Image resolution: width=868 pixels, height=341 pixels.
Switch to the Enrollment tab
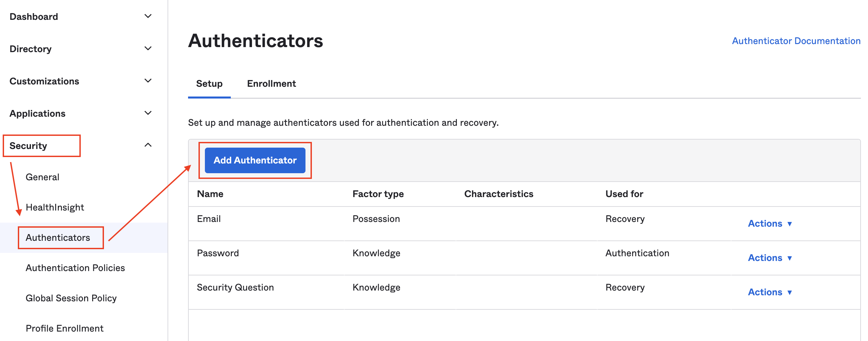(271, 83)
